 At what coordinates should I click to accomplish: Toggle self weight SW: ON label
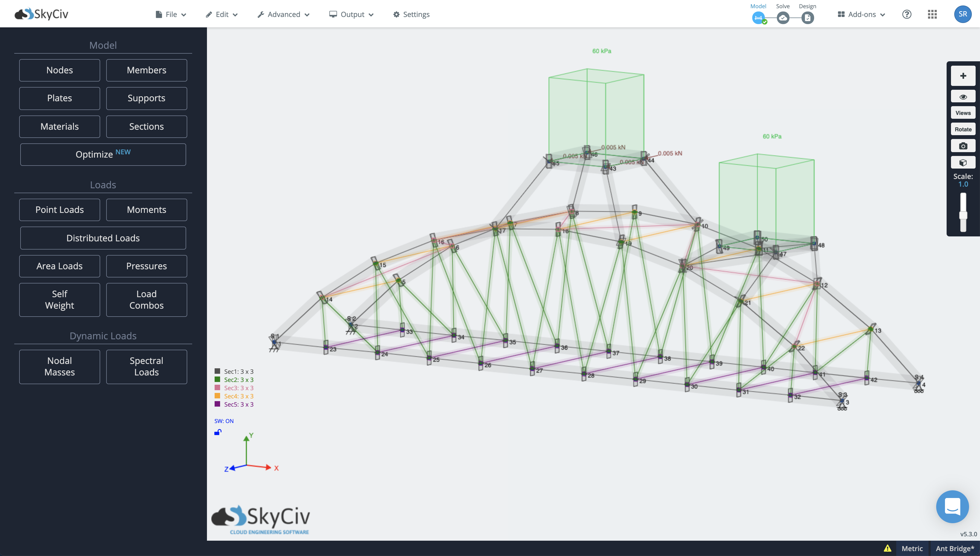tap(224, 421)
